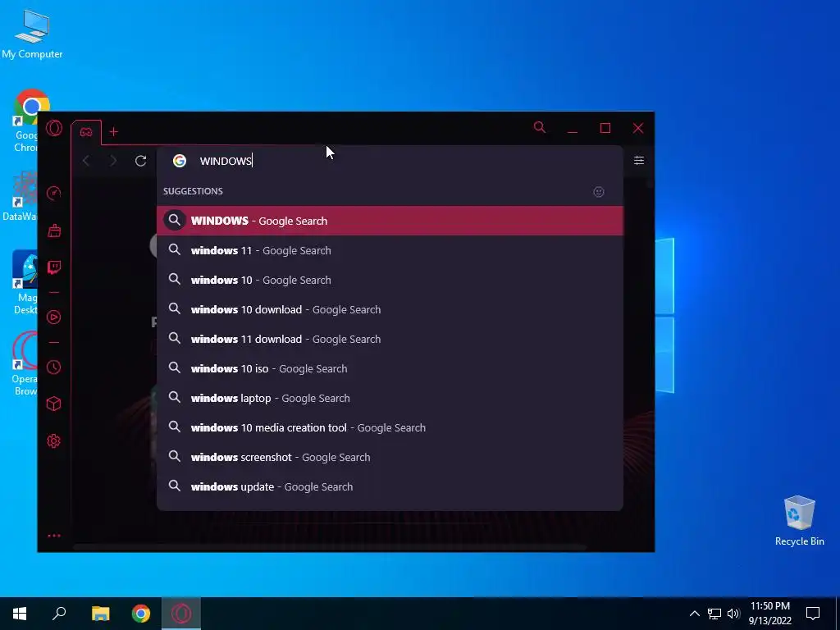The image size is (840, 630).
Task: Select the Google Chrome desktop shortcut
Action: pyautogui.click(x=27, y=121)
